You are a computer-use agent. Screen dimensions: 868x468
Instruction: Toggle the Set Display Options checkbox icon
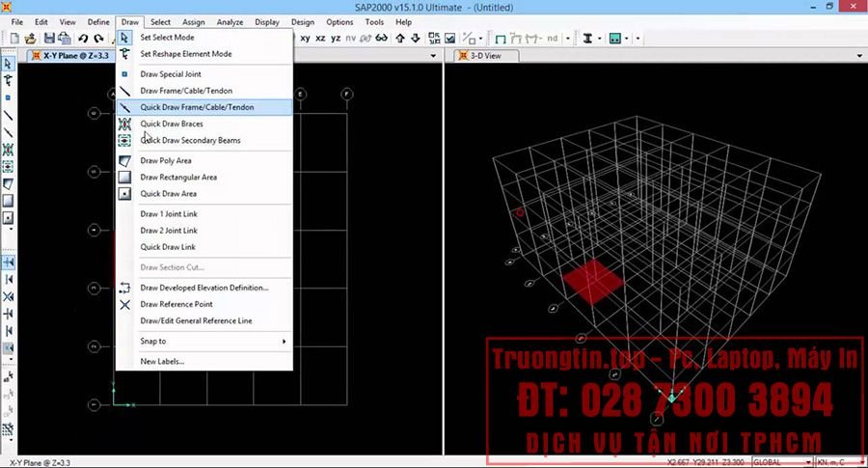click(449, 39)
